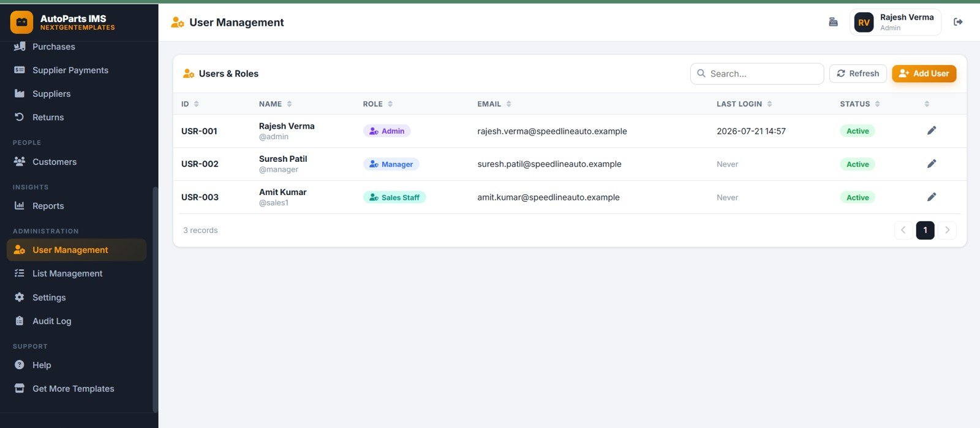Click the Admin role badge

(386, 131)
